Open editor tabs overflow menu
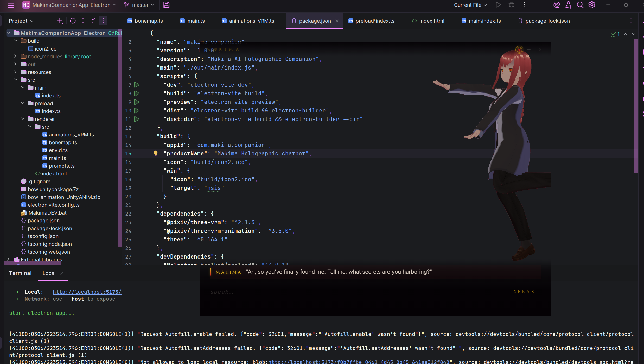Viewport: 644px width, 364px height. tap(631, 21)
